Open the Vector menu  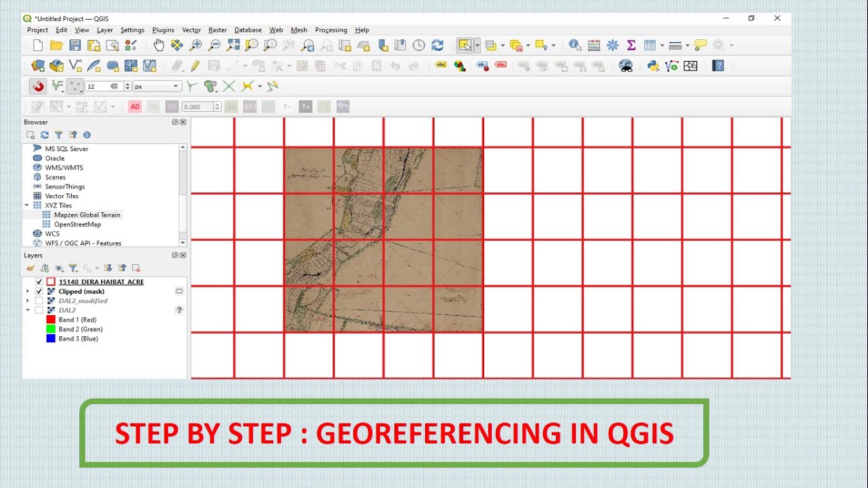191,30
